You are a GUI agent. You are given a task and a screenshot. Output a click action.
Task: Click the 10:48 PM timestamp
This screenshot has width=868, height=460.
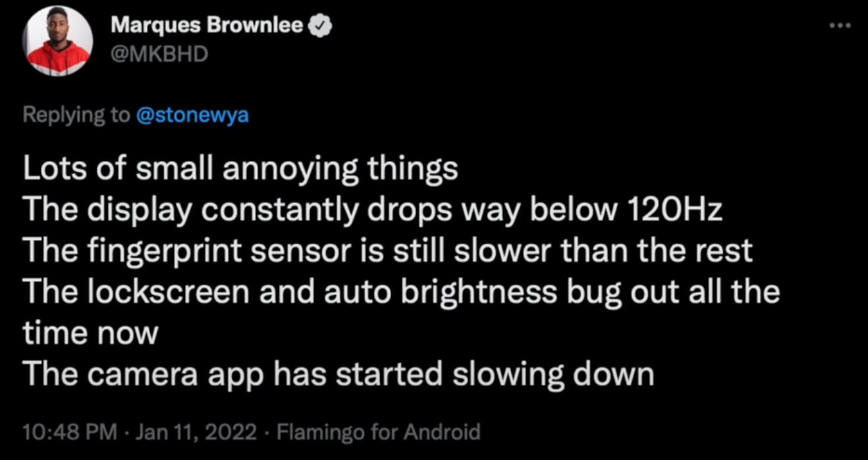(x=70, y=432)
